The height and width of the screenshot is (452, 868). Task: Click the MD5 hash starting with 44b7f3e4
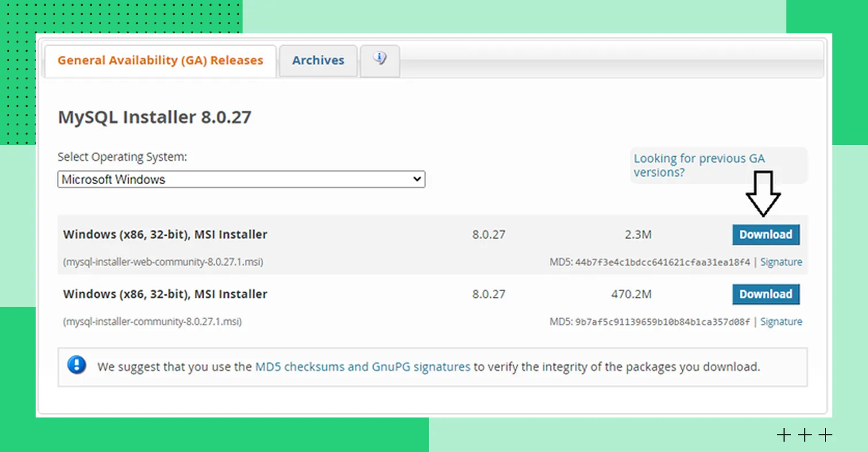coord(662,262)
